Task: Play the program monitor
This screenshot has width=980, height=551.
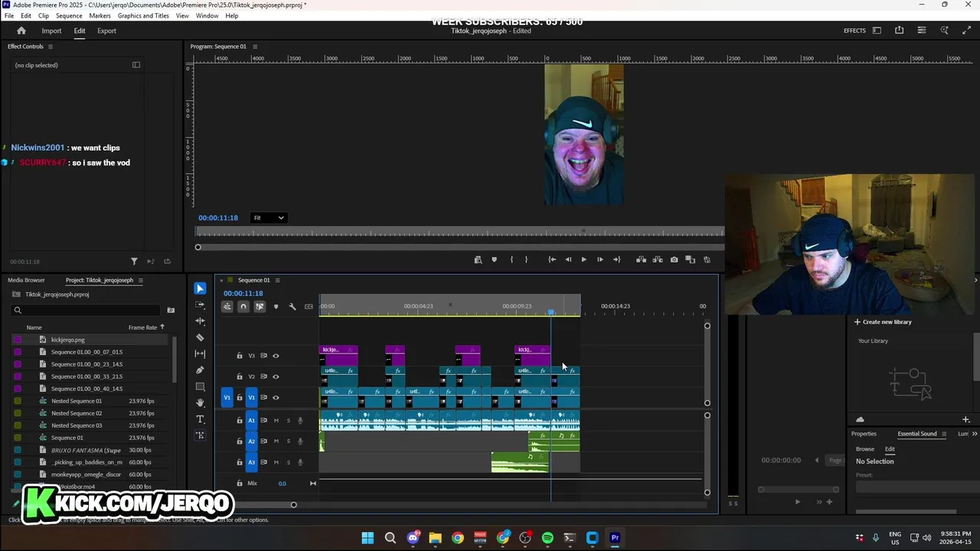Action: point(583,259)
